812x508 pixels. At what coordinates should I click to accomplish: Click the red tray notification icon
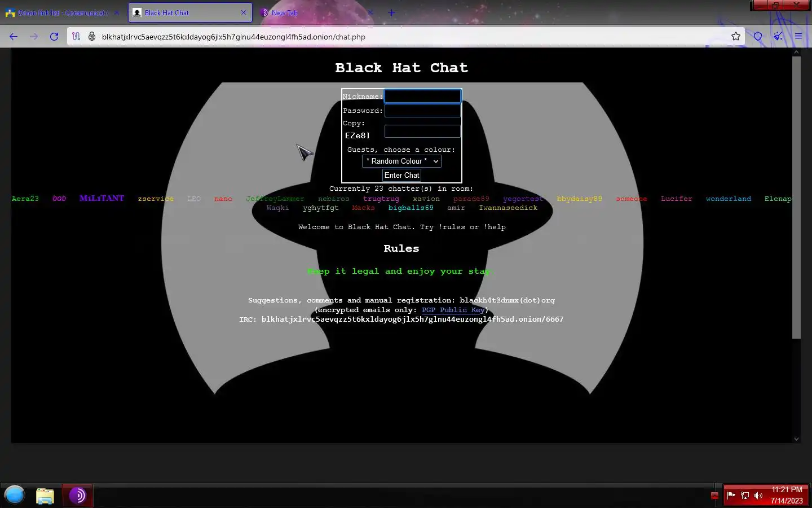(x=714, y=496)
